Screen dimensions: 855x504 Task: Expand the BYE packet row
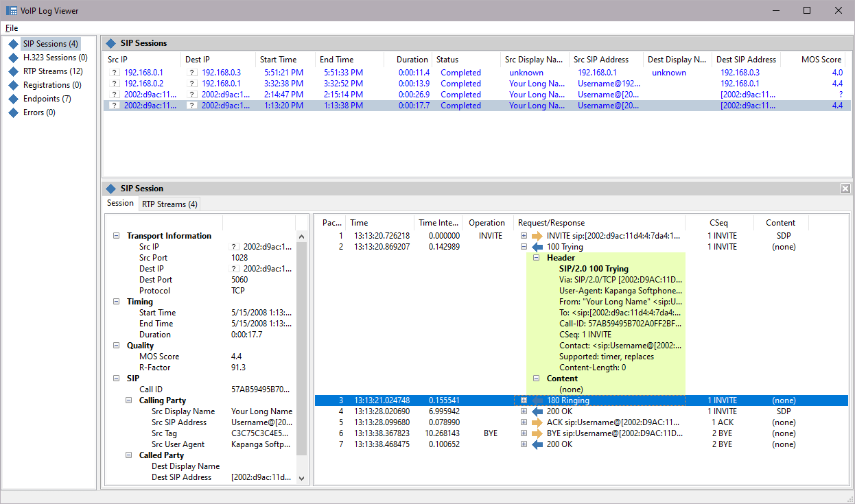pyautogui.click(x=524, y=433)
